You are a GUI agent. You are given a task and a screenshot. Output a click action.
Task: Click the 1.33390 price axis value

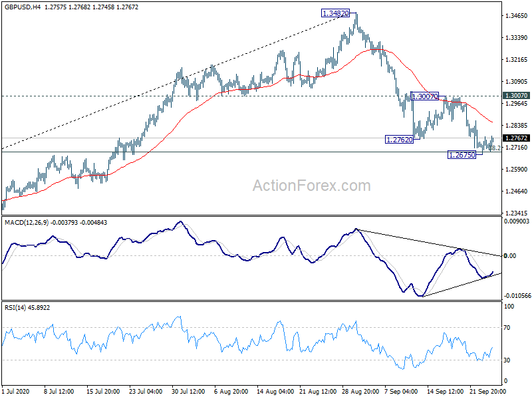[x=517, y=38]
